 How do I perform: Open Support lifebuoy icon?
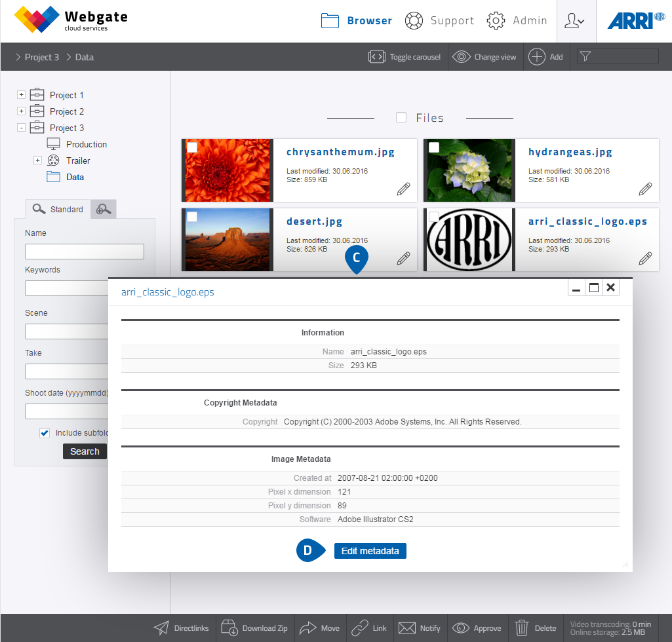coord(414,20)
